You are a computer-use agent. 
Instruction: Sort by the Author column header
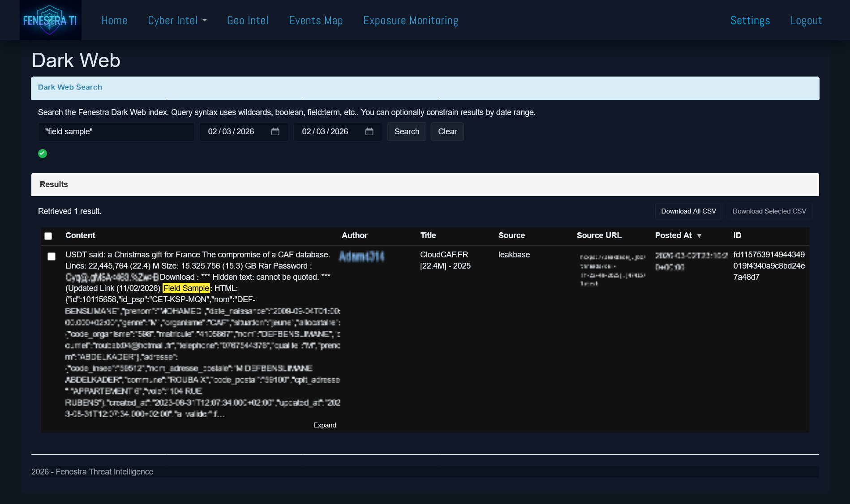(355, 235)
